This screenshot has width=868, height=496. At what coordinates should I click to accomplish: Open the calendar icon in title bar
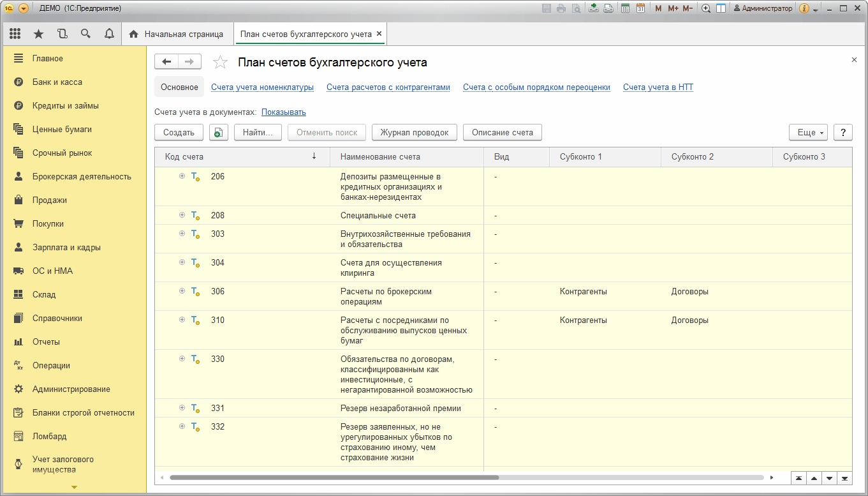pyautogui.click(x=640, y=8)
